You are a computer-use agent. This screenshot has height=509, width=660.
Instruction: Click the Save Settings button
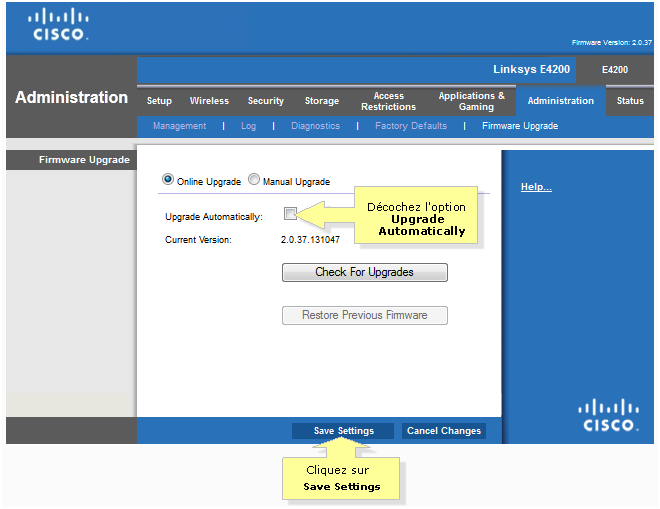click(x=343, y=431)
